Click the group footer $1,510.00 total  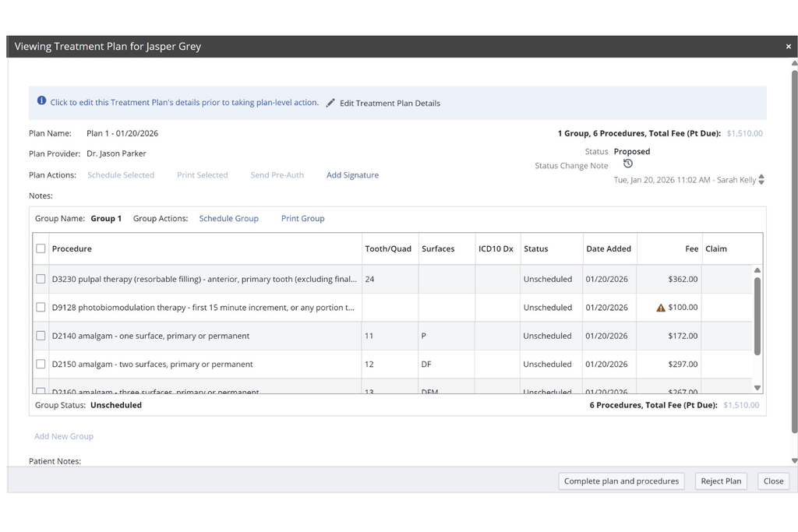[x=741, y=405]
